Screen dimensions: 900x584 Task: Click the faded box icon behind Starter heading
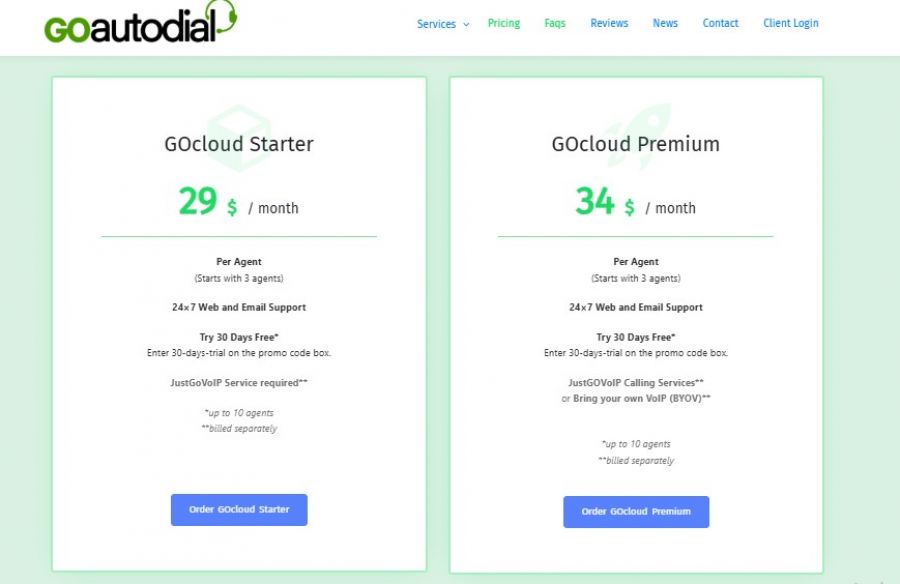[238, 120]
